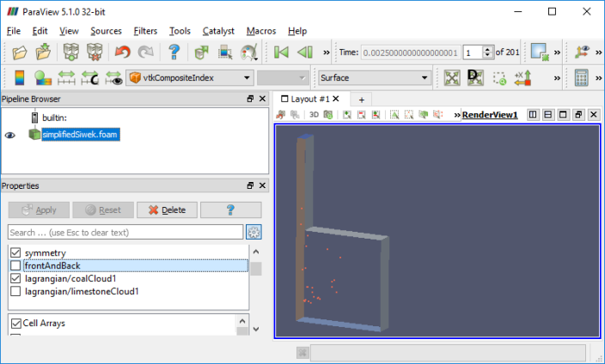The height and width of the screenshot is (364, 605).
Task: Expand the hidden VCR controls overflow
Action: 327,52
